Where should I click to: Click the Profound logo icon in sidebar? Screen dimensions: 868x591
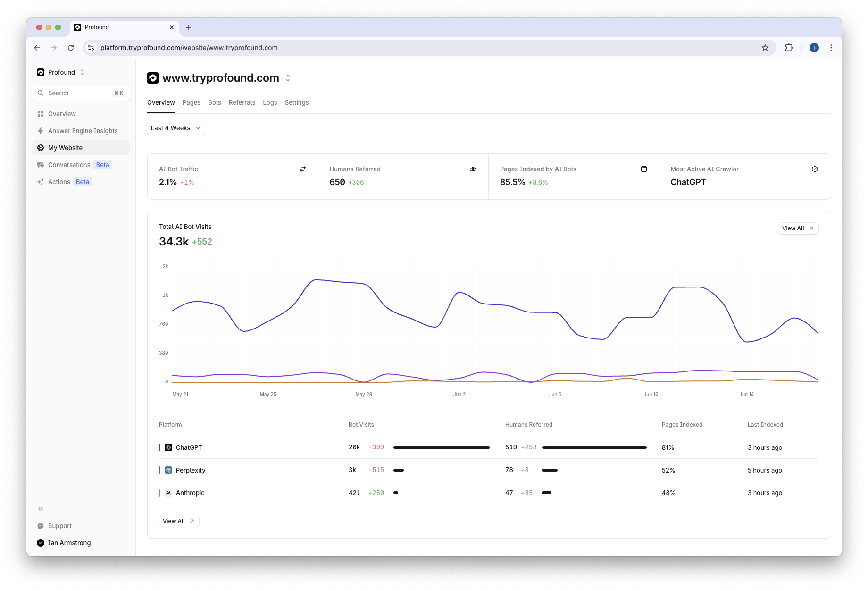41,72
